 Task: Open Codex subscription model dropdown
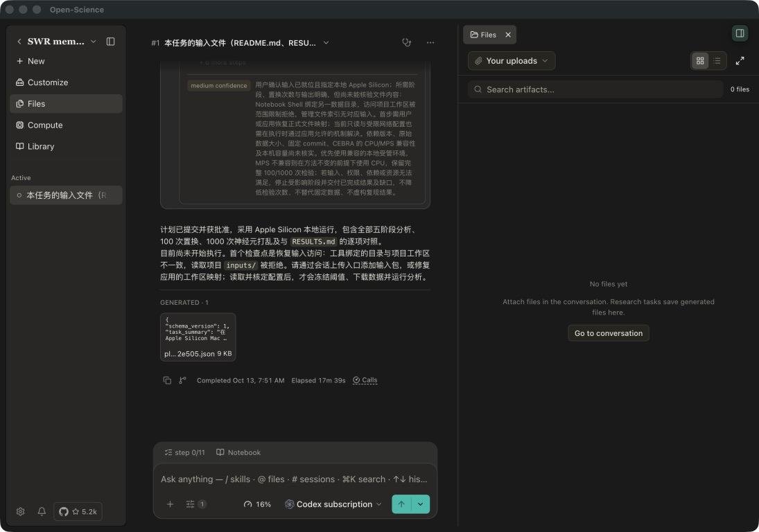pos(333,504)
